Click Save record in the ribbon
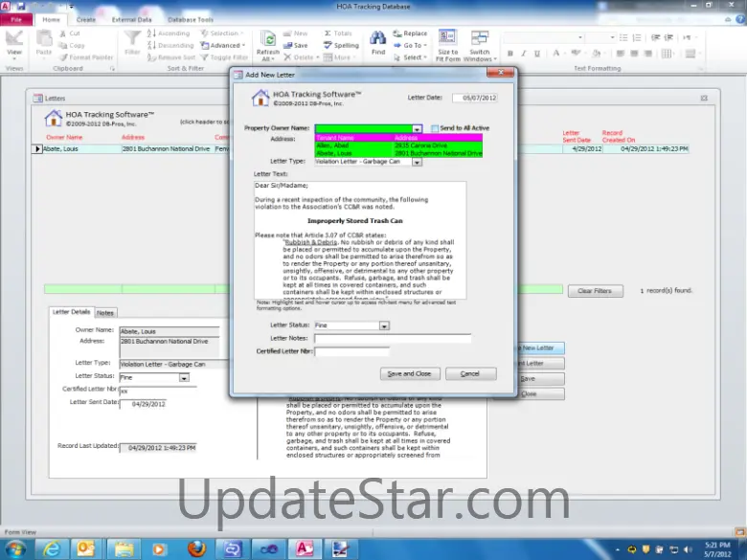 [296, 45]
